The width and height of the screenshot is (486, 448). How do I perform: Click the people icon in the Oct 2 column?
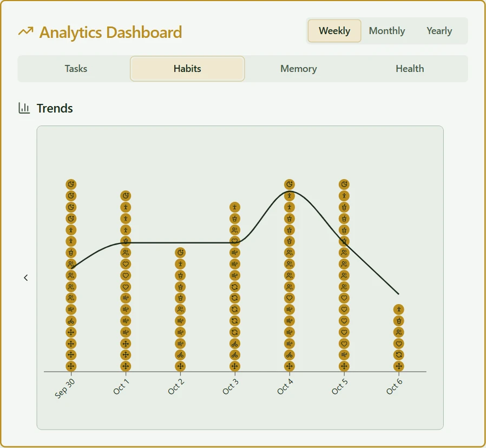180,309
